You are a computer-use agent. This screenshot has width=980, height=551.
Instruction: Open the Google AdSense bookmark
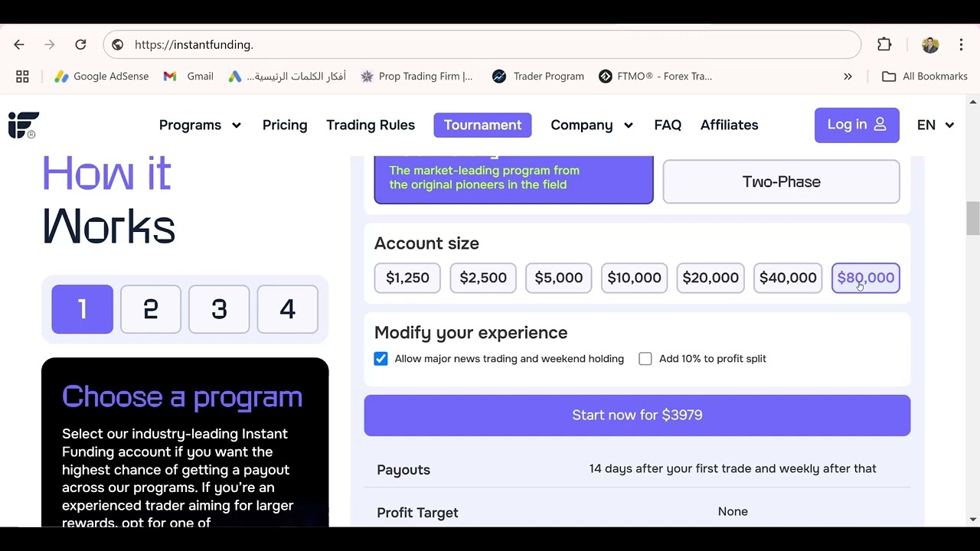101,77
